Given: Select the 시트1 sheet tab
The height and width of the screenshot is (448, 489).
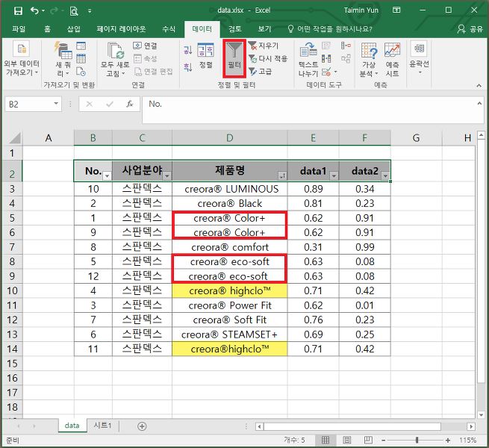Looking at the screenshot, I should tap(102, 425).
